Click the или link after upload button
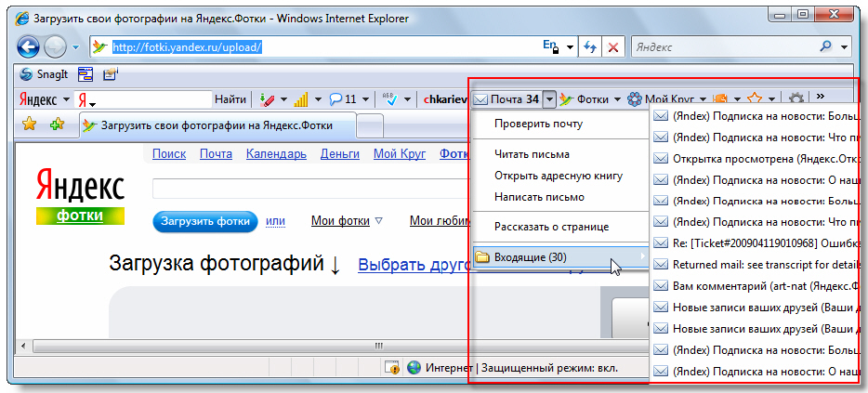The image size is (868, 393). click(x=275, y=221)
